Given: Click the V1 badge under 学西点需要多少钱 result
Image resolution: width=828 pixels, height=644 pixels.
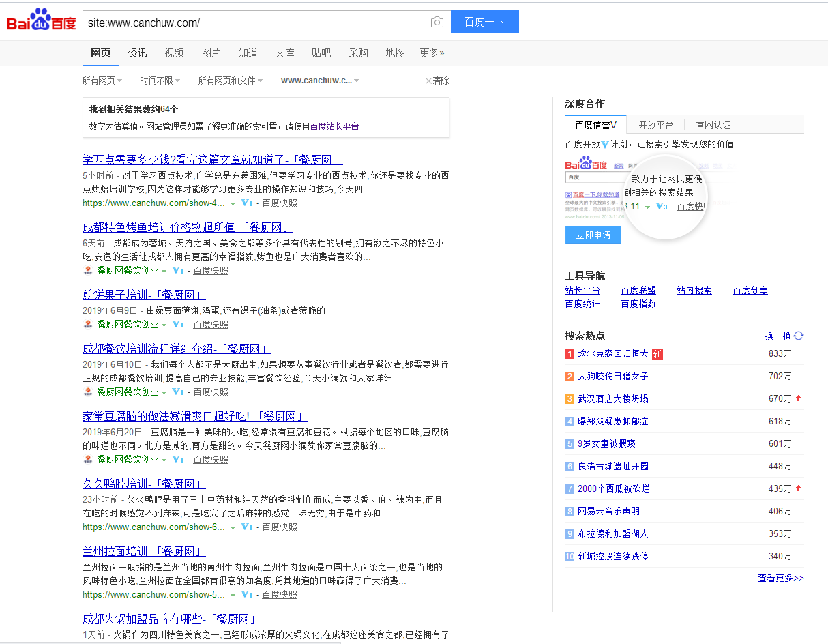Looking at the screenshot, I should click(247, 203).
